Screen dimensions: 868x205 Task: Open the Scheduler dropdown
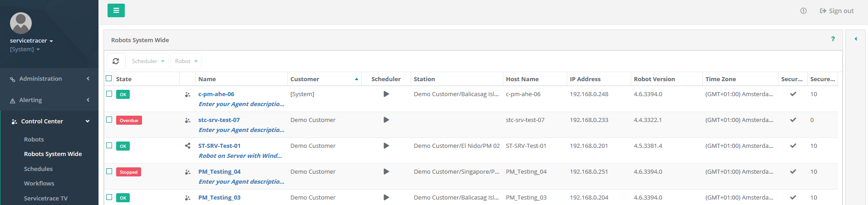tap(148, 61)
